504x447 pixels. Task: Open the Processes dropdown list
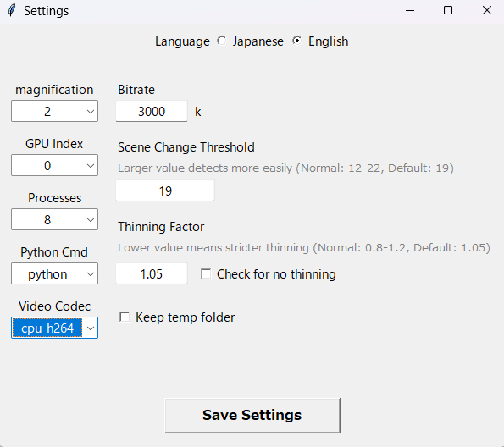click(x=55, y=219)
